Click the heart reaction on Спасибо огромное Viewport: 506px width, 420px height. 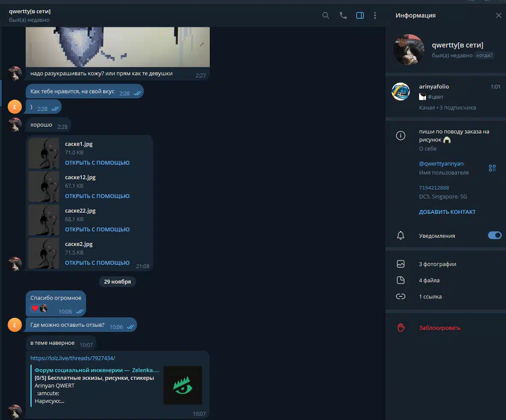pos(35,308)
